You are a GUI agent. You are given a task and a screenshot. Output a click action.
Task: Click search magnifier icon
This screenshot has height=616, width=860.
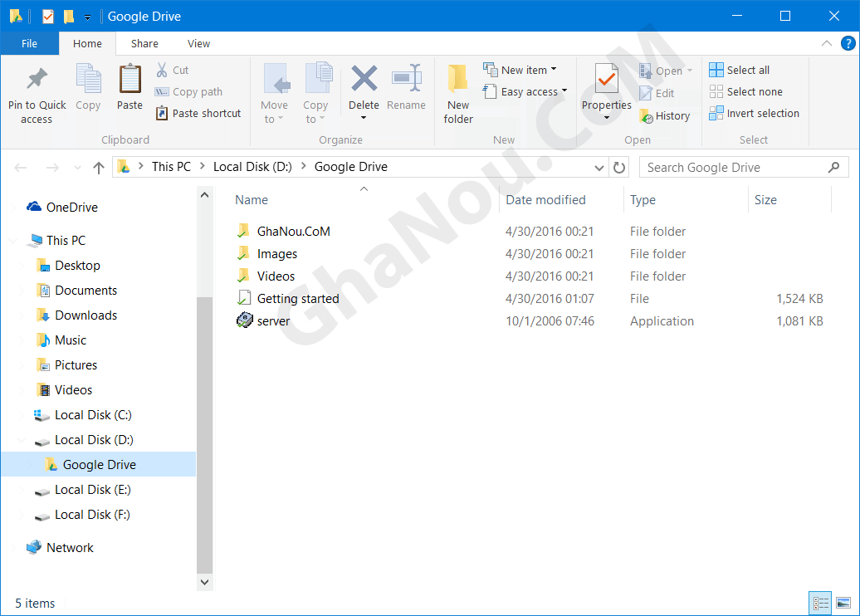click(833, 168)
